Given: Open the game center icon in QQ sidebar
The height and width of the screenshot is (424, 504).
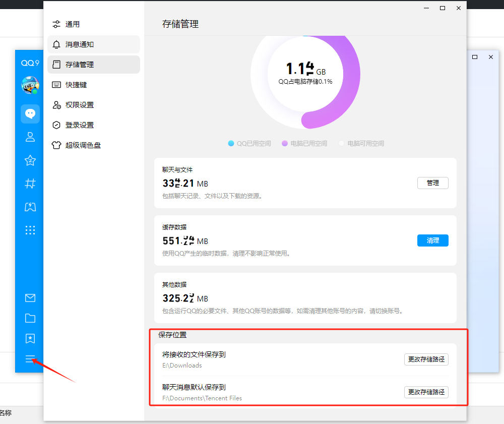Looking at the screenshot, I should pos(30,207).
